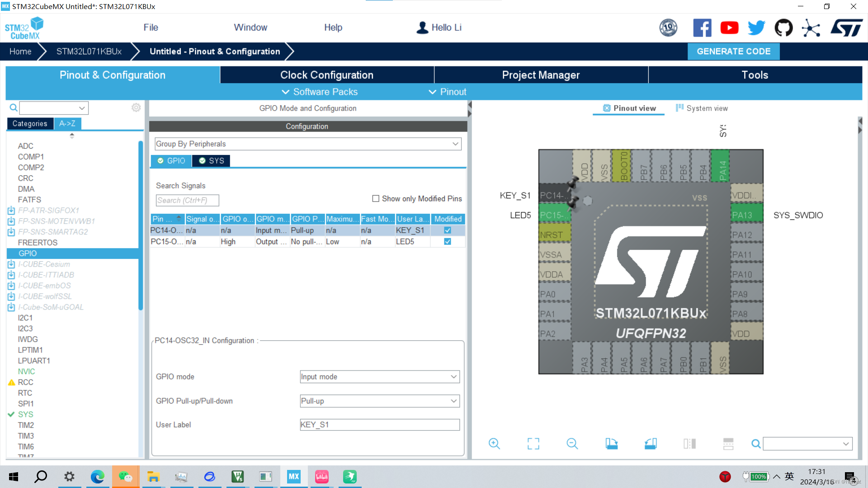Go to Home breadcrumb
Viewport: 868px width, 488px height.
pos(20,52)
